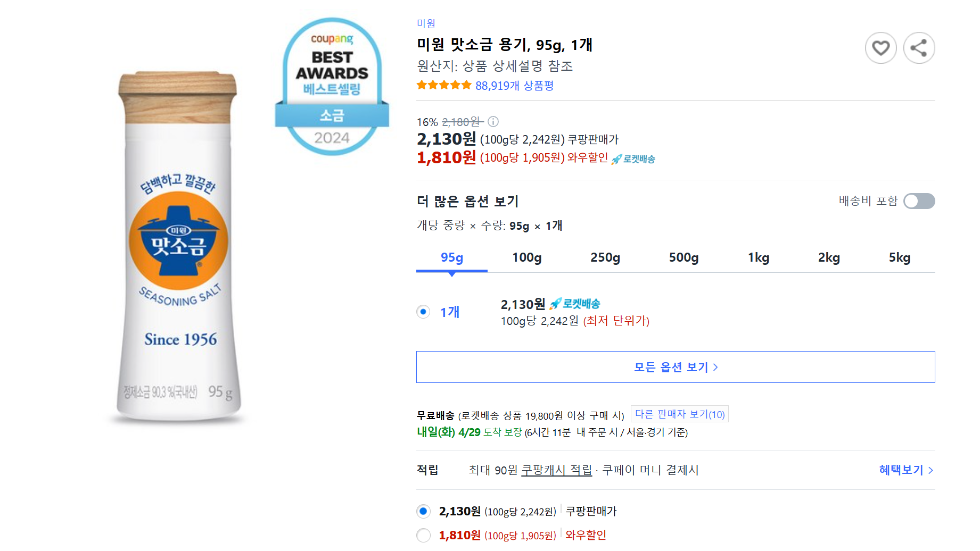Open the 5kg weight option
This screenshot has width=980, height=551.
(x=901, y=257)
